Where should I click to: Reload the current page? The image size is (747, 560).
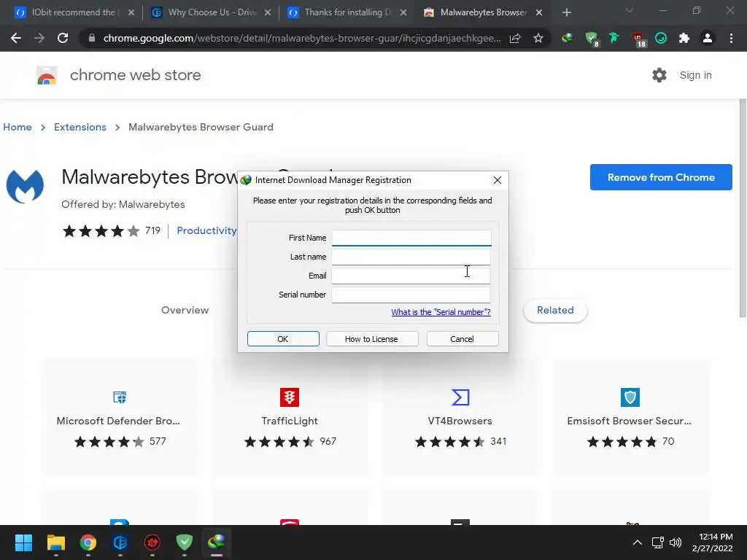point(63,38)
